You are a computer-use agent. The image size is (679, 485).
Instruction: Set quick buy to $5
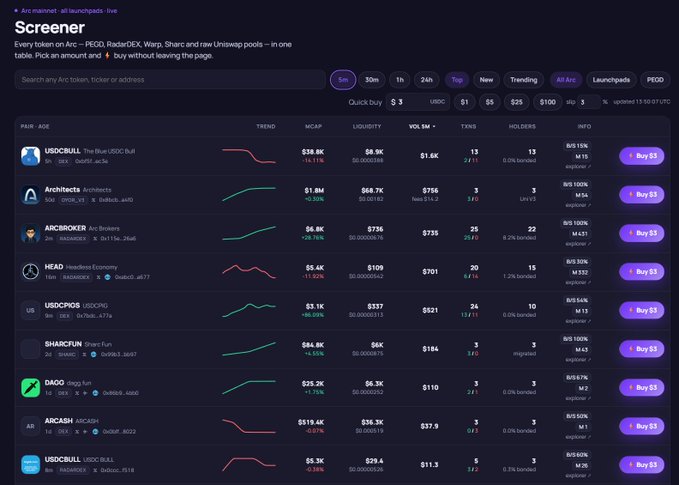pyautogui.click(x=489, y=102)
